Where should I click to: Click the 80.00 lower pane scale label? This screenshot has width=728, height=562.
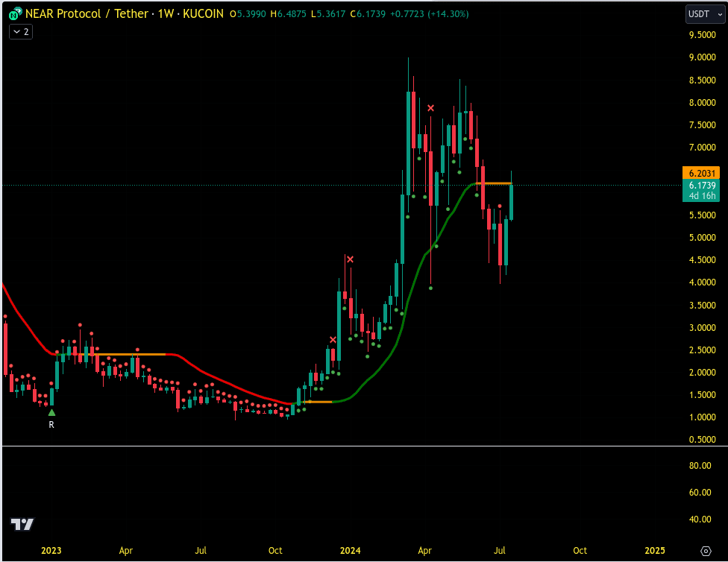pos(700,465)
